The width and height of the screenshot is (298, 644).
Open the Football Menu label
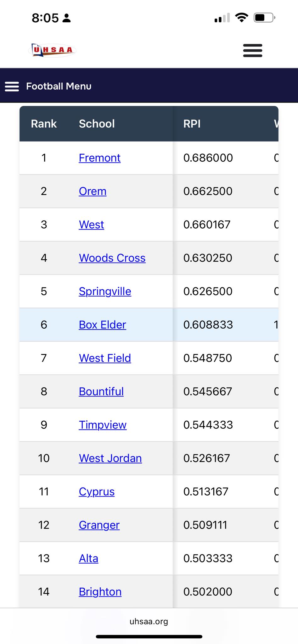point(59,86)
